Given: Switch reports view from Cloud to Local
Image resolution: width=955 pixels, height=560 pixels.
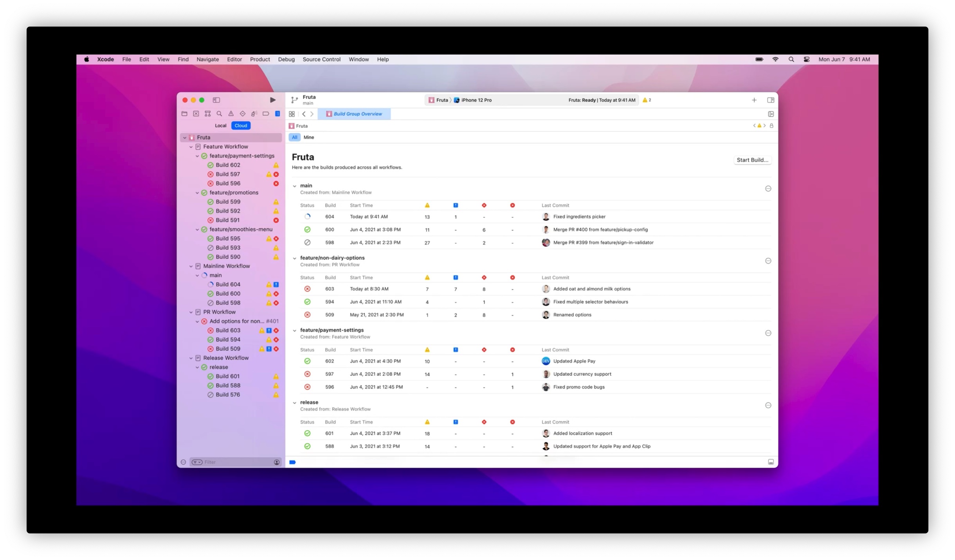Looking at the screenshot, I should pyautogui.click(x=220, y=126).
